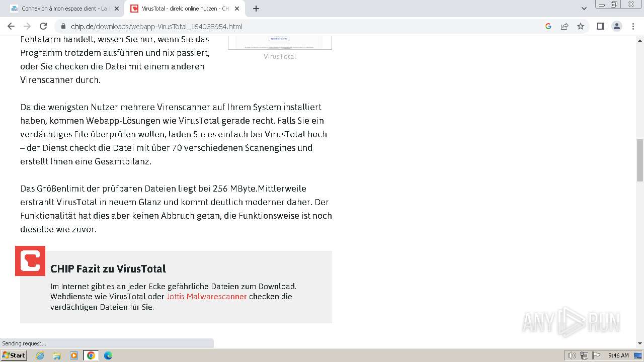Launch Microsoft Edge from taskbar

click(108, 355)
